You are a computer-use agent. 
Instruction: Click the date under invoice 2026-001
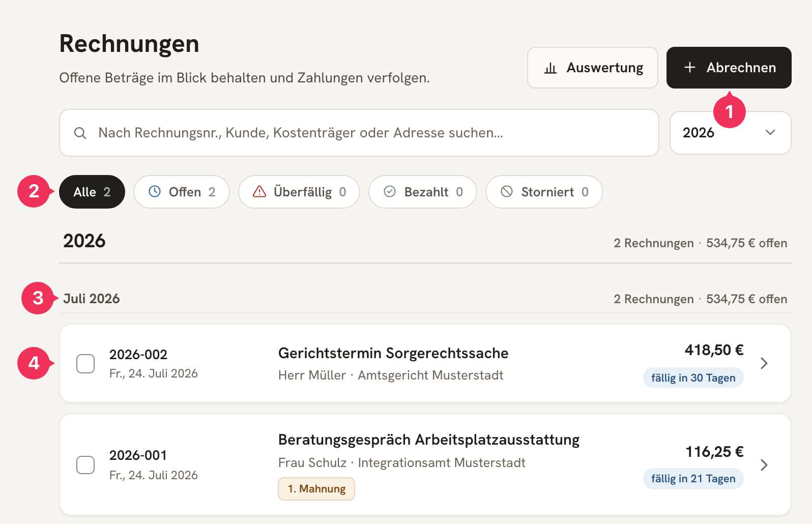[x=154, y=475]
